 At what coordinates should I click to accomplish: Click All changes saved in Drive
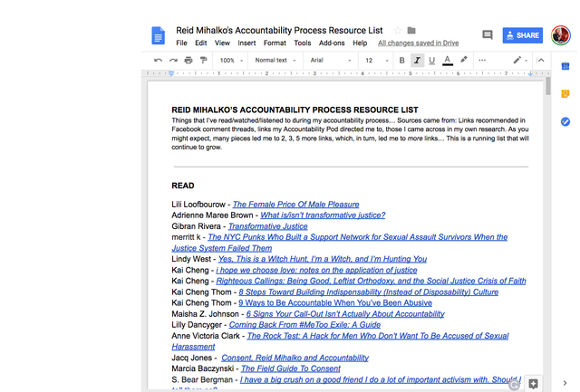pos(418,43)
